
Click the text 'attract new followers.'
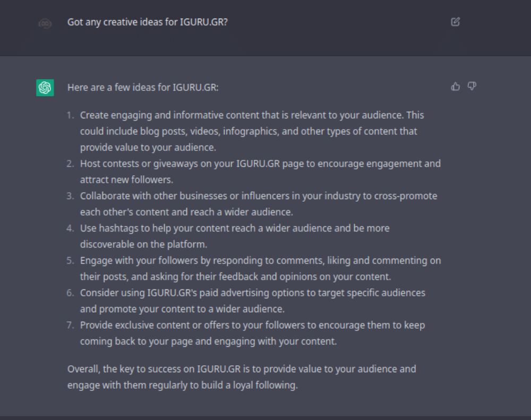point(126,180)
